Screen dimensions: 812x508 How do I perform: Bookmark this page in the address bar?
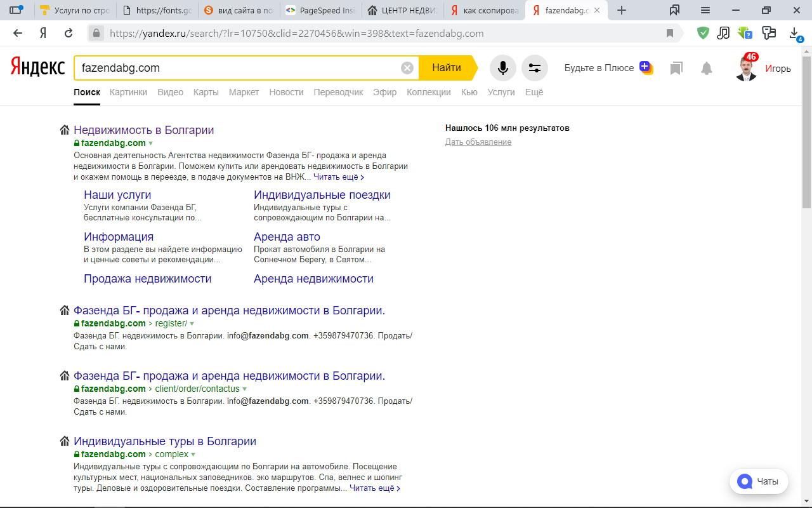pos(670,33)
